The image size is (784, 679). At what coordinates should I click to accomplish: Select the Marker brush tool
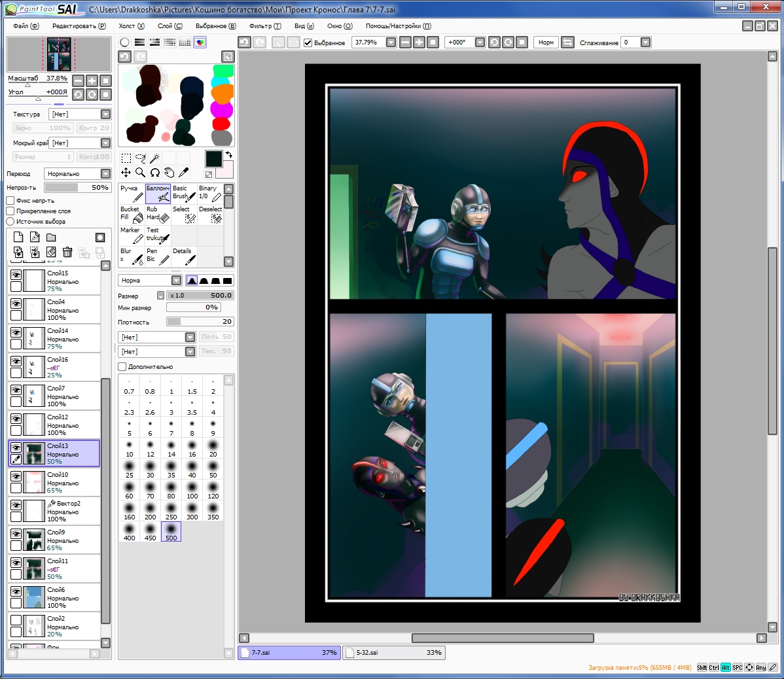click(131, 235)
